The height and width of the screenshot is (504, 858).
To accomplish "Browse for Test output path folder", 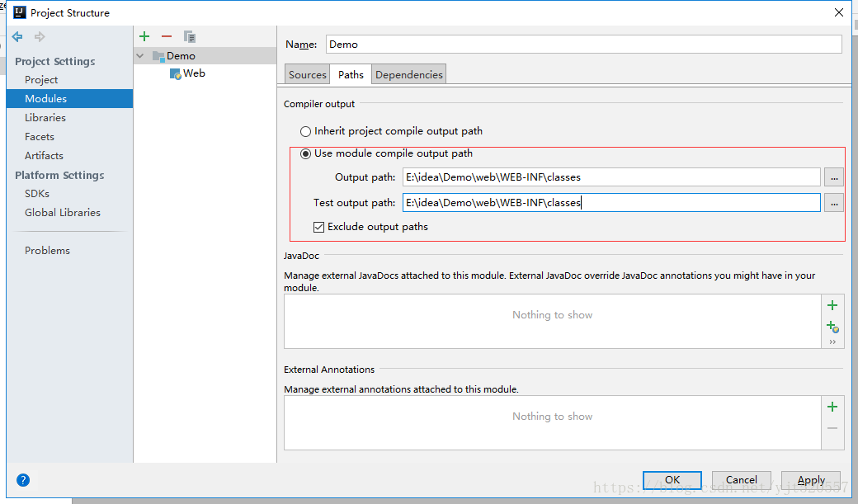I will tap(834, 203).
